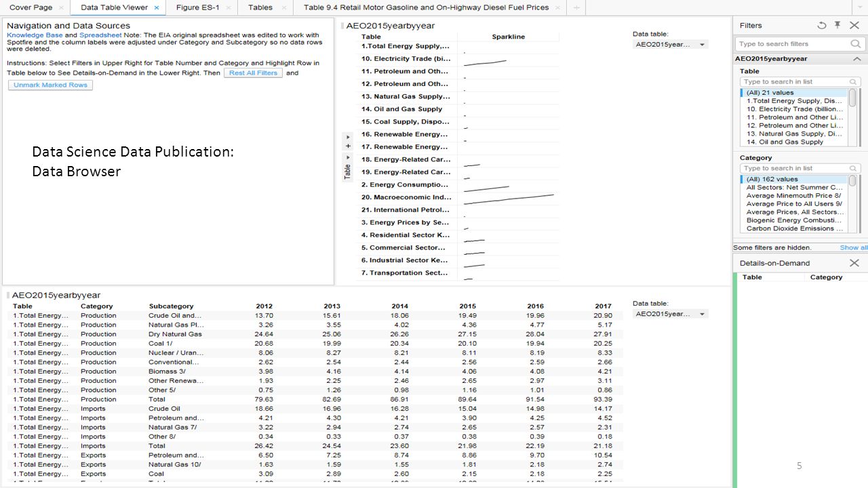The height and width of the screenshot is (488, 868).
Task: Select (All) 162 values in Category filter
Action: [x=794, y=179]
